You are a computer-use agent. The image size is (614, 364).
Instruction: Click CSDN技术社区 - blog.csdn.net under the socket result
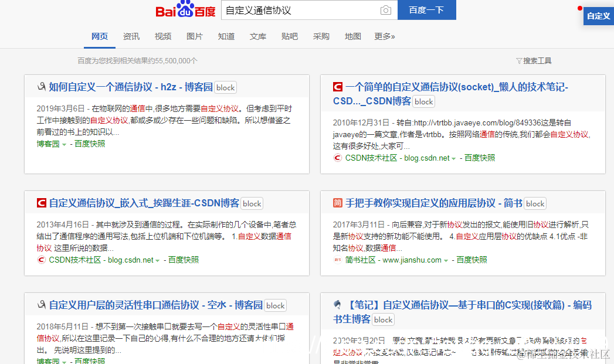[397, 158]
